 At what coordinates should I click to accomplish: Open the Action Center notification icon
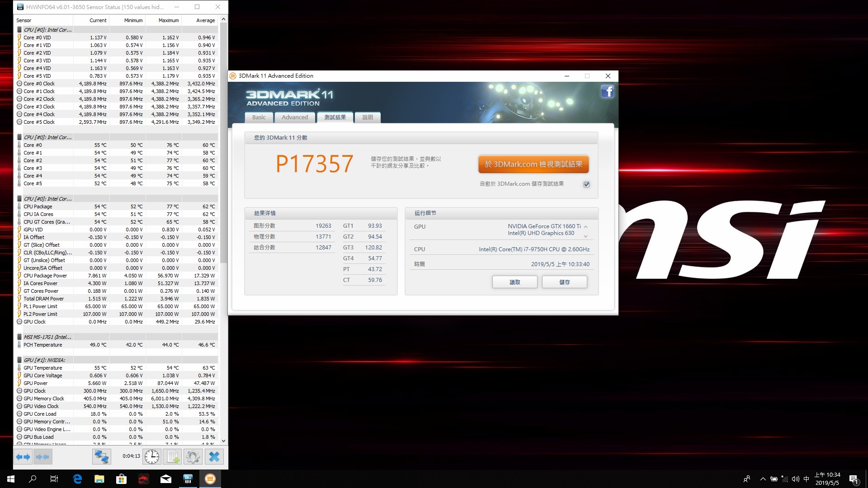click(854, 479)
